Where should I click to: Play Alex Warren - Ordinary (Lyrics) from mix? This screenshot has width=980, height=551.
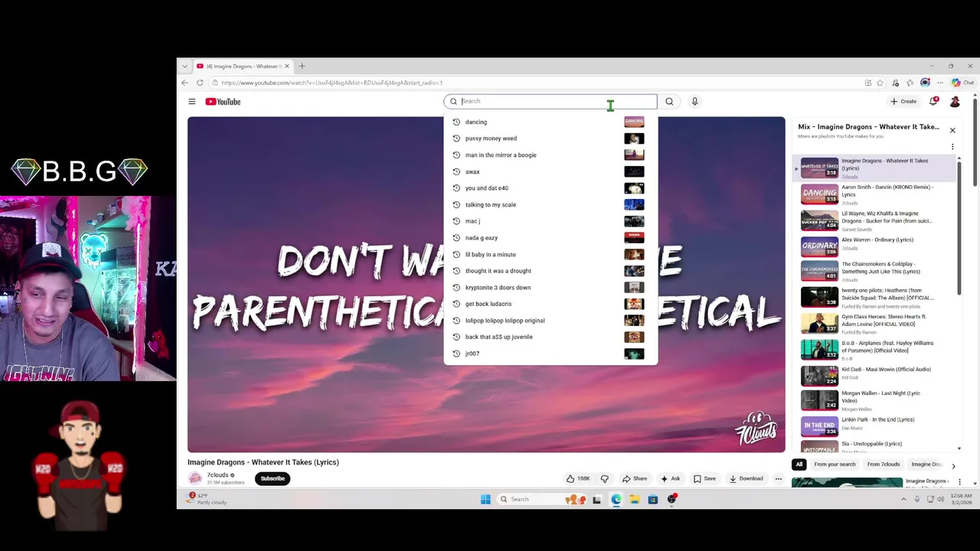(x=874, y=246)
